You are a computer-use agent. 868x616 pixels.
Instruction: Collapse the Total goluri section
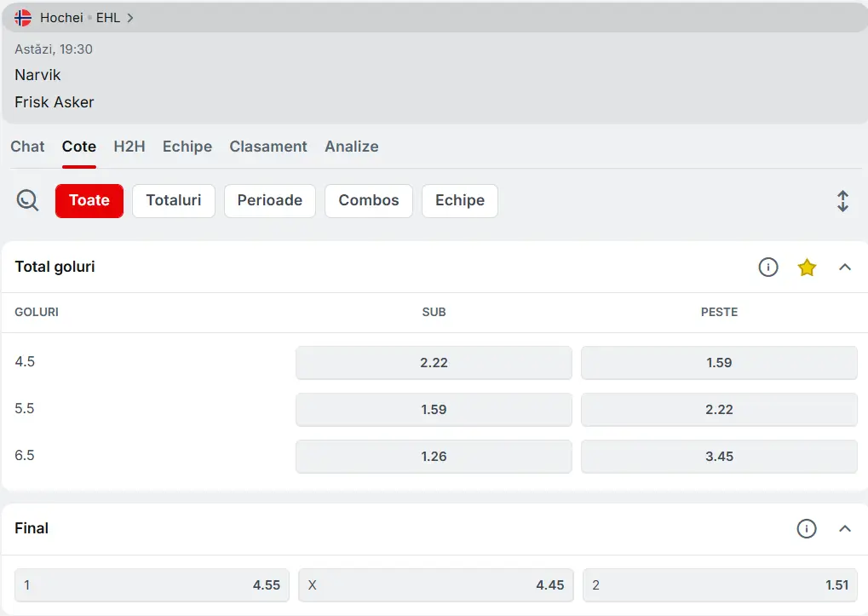845,268
